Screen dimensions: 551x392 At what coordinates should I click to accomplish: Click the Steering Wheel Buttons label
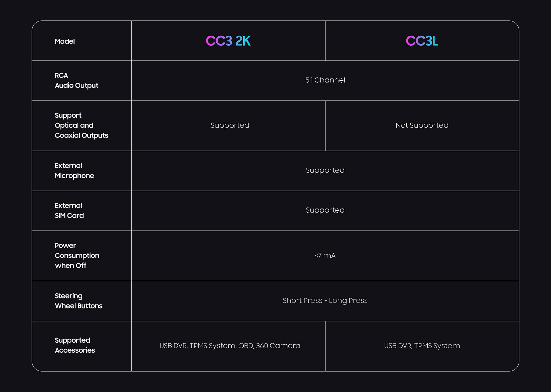coord(79,301)
